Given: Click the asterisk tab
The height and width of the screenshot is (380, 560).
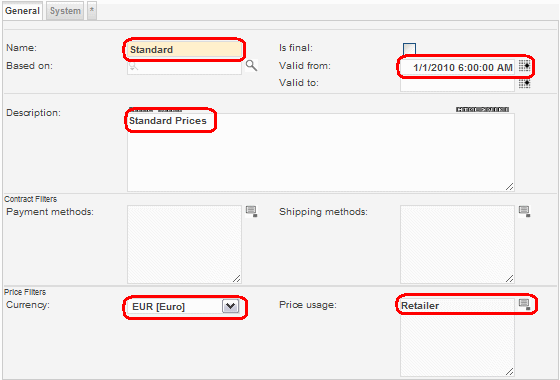Looking at the screenshot, I should (92, 11).
